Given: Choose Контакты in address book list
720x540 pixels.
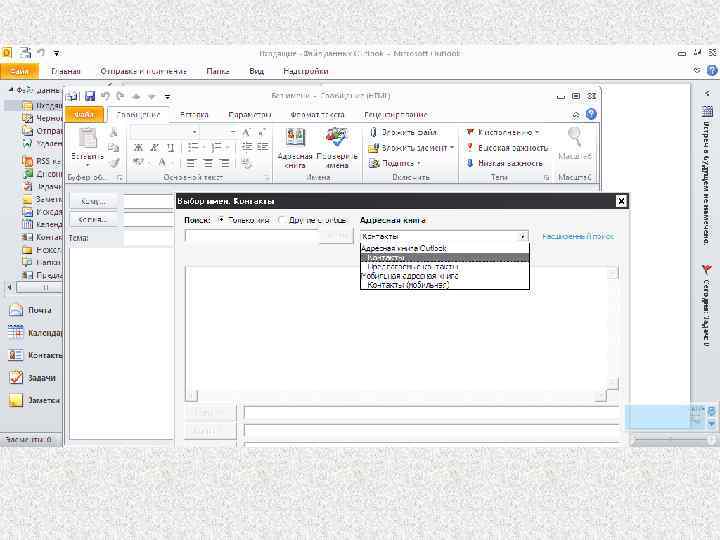Looking at the screenshot, I should pos(445,258).
